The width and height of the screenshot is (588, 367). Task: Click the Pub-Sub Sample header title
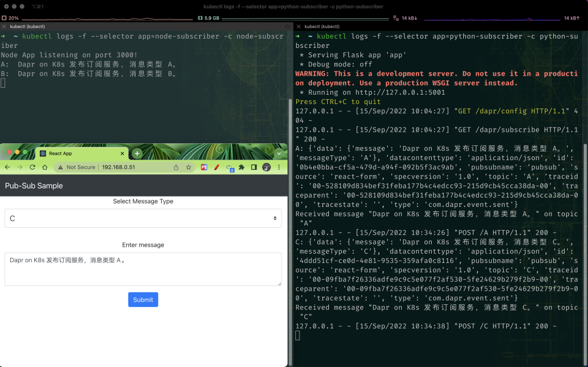(34, 186)
